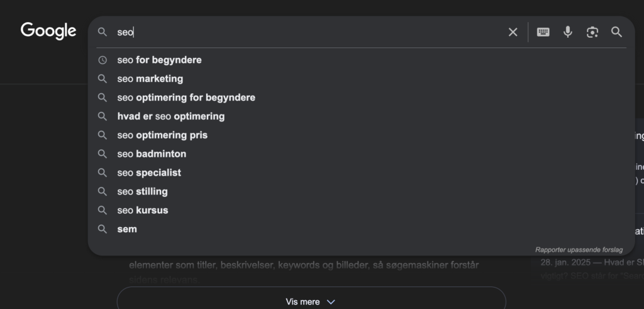The width and height of the screenshot is (644, 309).
Task: Select the suggestion 'seo for begyndere'
Action: coord(362,60)
